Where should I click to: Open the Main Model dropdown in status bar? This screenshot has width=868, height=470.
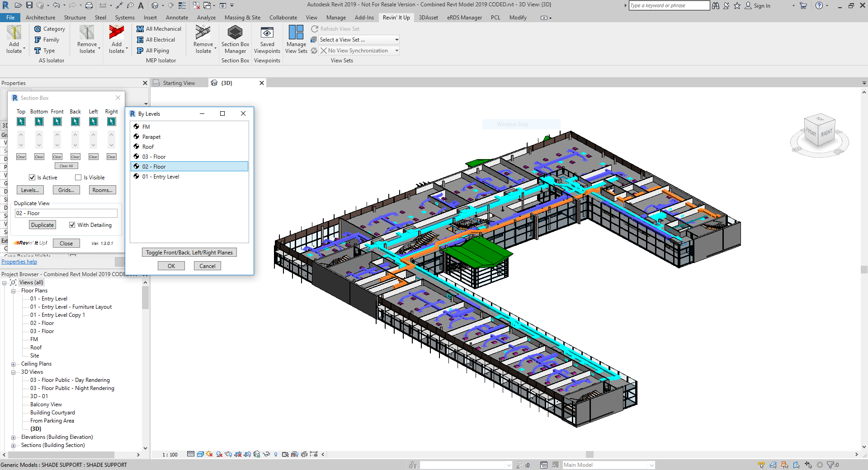(609, 465)
